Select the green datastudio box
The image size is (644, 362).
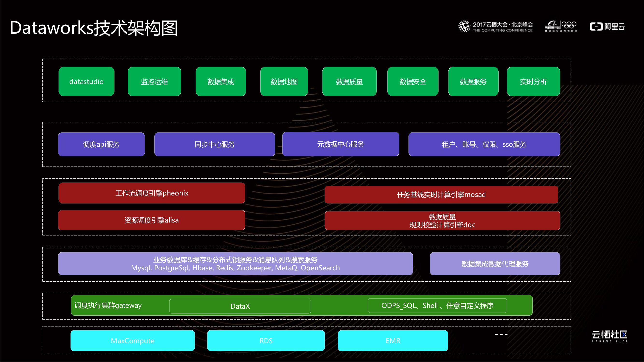(86, 81)
